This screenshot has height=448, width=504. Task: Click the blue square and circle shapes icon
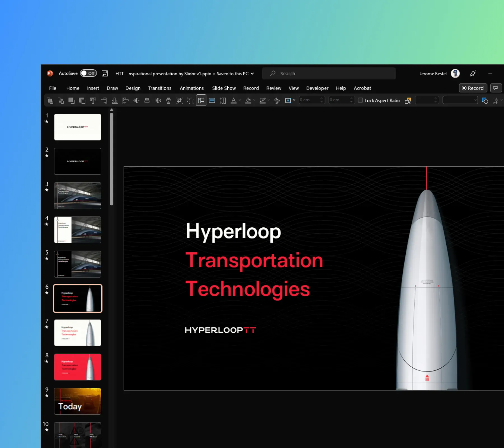(485, 101)
